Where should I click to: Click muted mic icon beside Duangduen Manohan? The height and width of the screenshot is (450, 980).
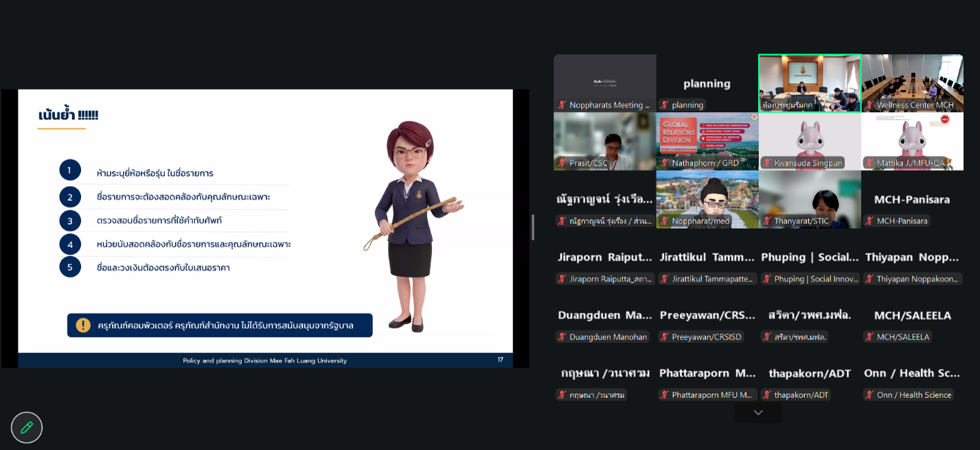(x=562, y=337)
